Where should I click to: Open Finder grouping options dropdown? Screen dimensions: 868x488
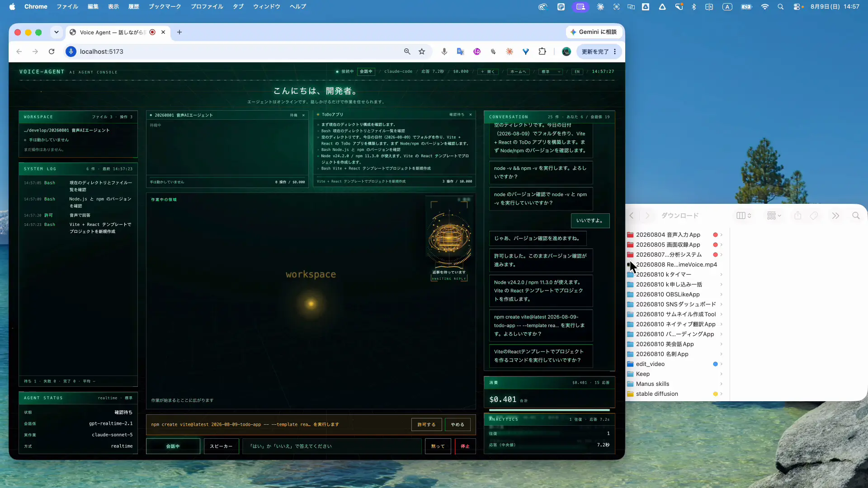[x=774, y=216]
